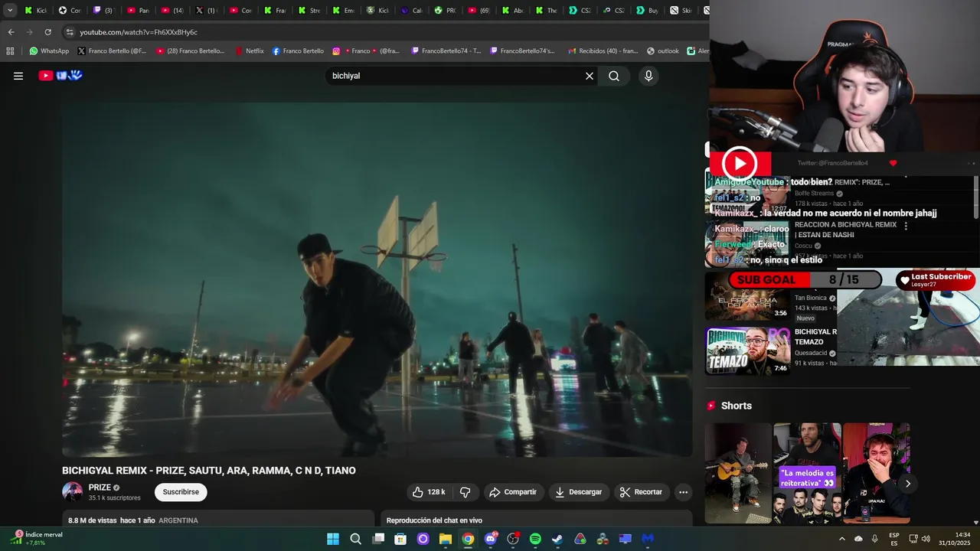The width and height of the screenshot is (980, 551).
Task: Go to YouTube home via logo
Action: pos(60,76)
